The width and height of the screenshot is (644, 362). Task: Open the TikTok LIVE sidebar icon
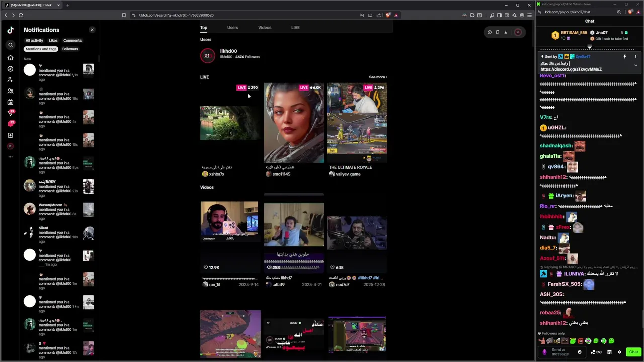[10, 102]
